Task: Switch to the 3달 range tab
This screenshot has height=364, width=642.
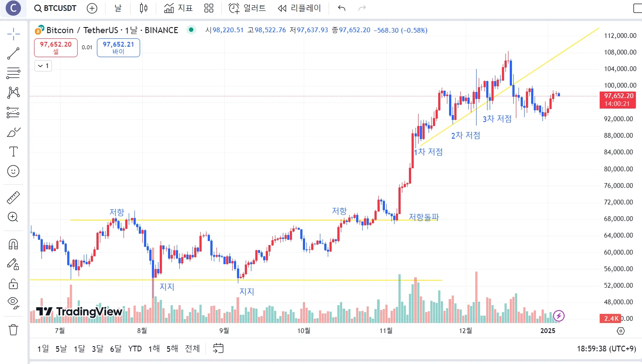Action: 97,349
